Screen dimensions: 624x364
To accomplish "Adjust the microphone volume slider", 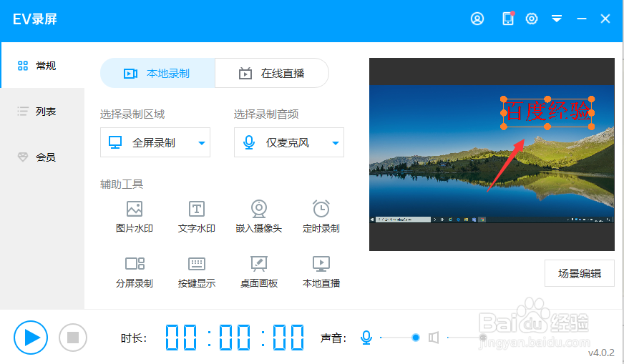I will coord(399,338).
